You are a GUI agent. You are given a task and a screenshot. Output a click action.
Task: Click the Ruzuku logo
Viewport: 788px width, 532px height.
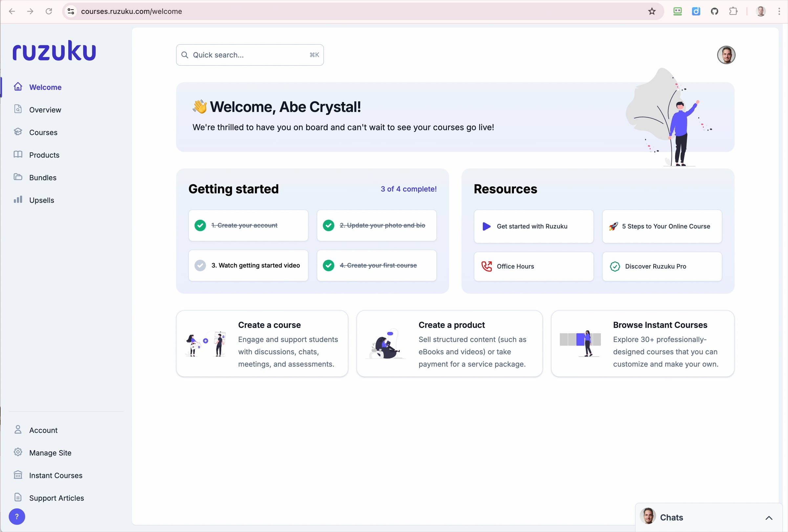click(x=54, y=51)
